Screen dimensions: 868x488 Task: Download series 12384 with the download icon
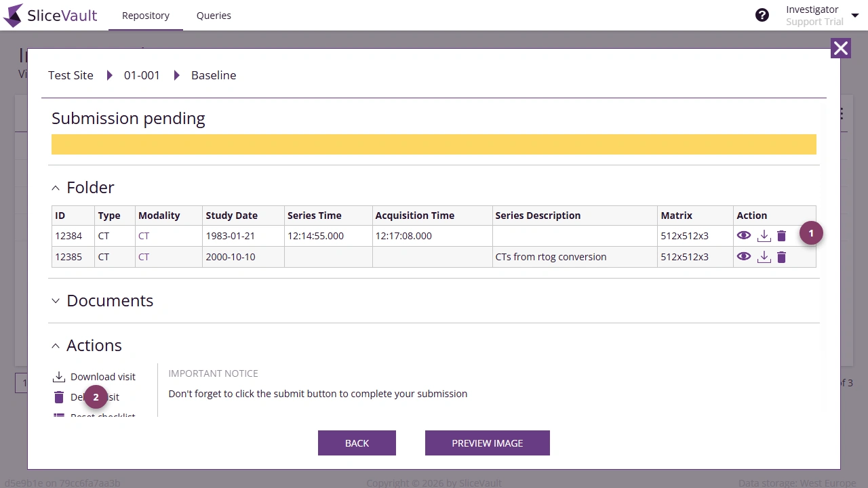764,236
